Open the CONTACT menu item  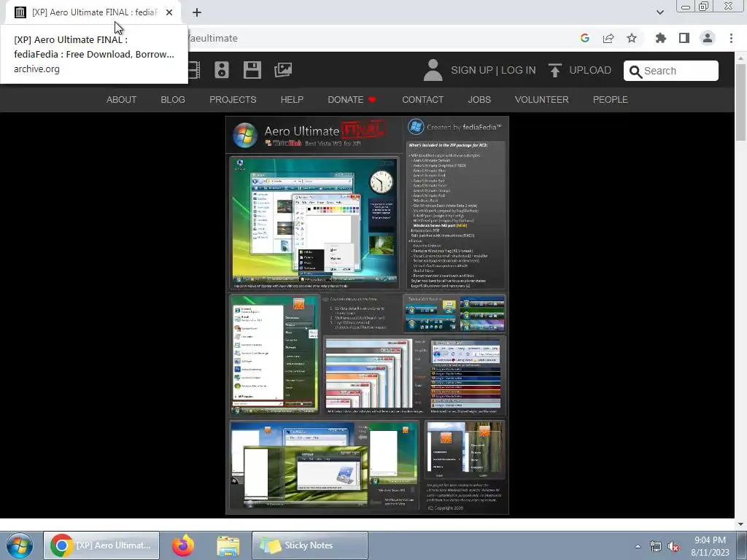tap(422, 99)
